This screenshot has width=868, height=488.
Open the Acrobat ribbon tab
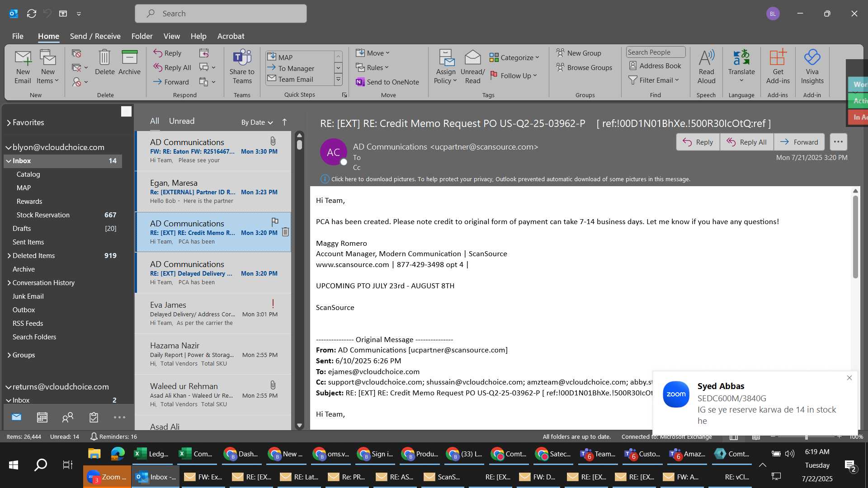coord(231,36)
